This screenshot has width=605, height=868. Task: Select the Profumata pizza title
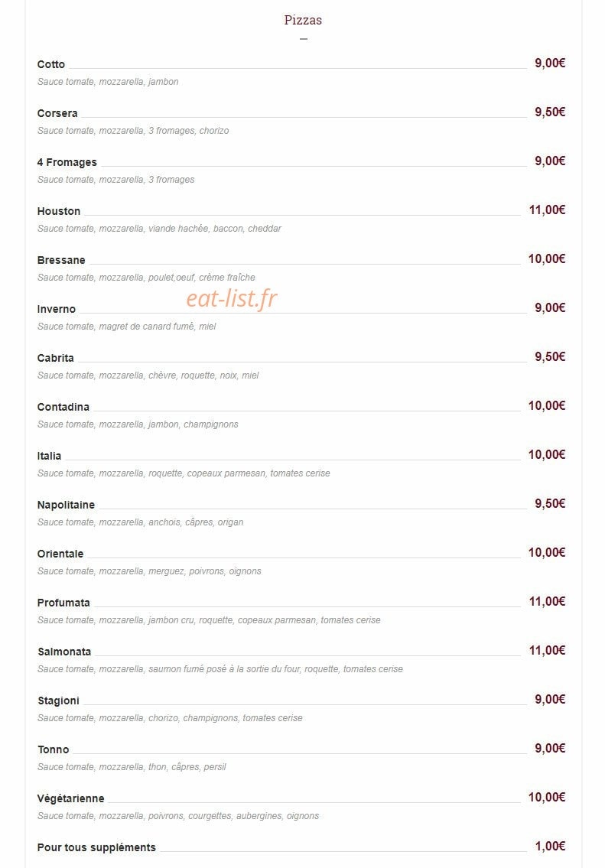[63, 603]
